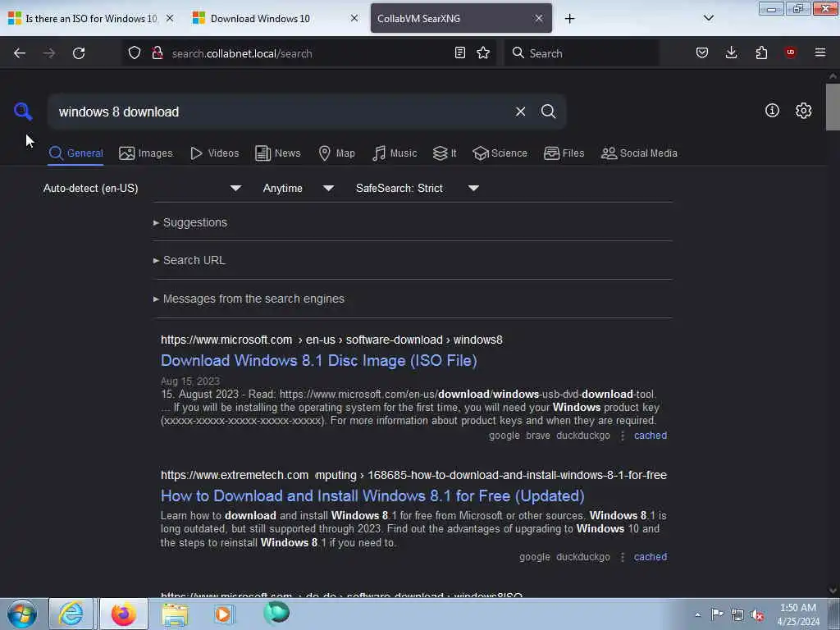
Task: Open SearXNG preferences gear
Action: [x=803, y=111]
